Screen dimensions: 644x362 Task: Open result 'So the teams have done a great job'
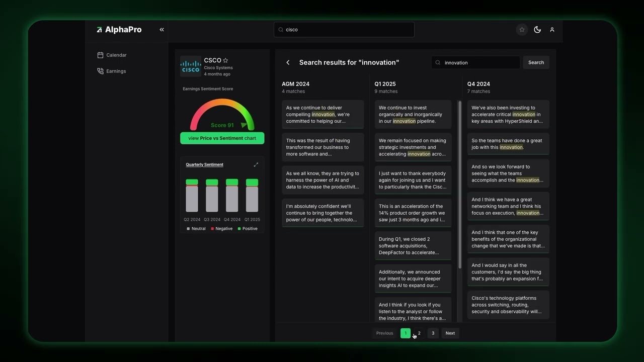(x=508, y=144)
